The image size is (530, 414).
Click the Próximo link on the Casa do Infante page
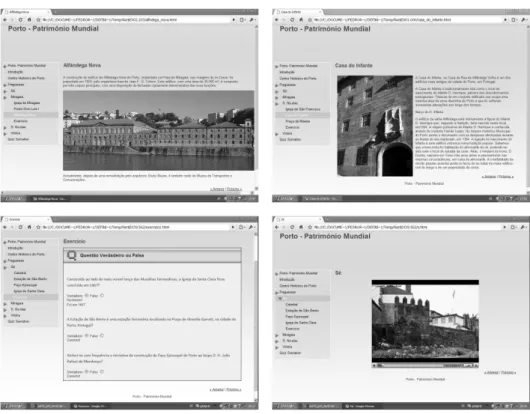[506, 176]
